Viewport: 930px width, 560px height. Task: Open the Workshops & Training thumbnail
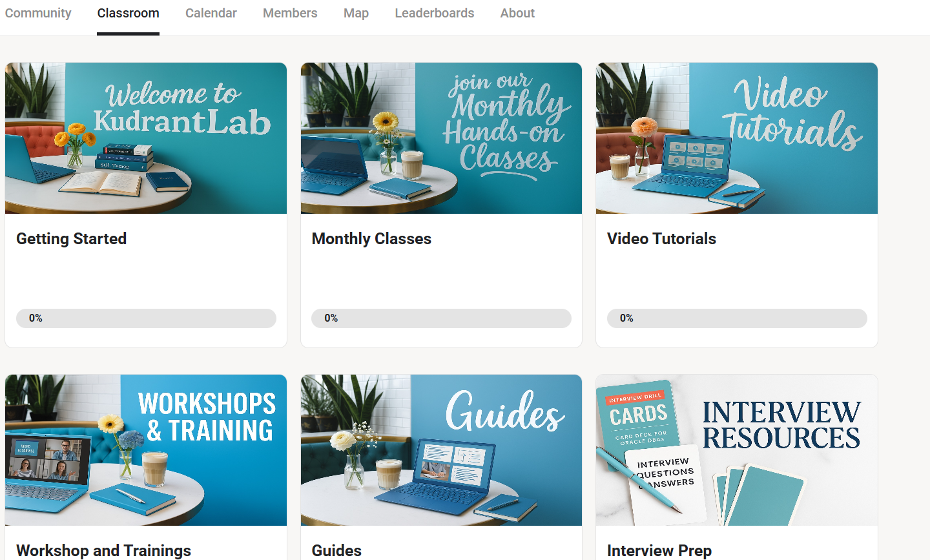(146, 450)
